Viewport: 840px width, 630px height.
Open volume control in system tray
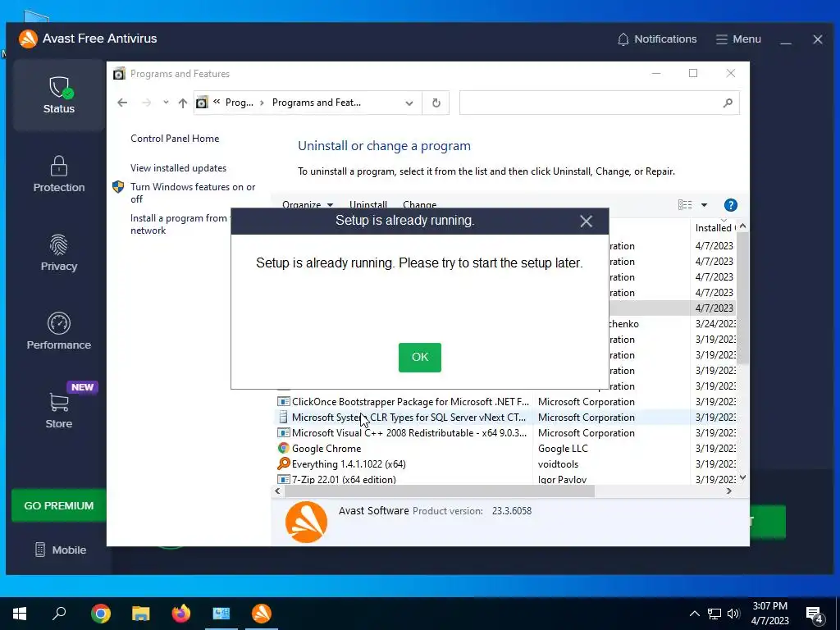point(733,614)
